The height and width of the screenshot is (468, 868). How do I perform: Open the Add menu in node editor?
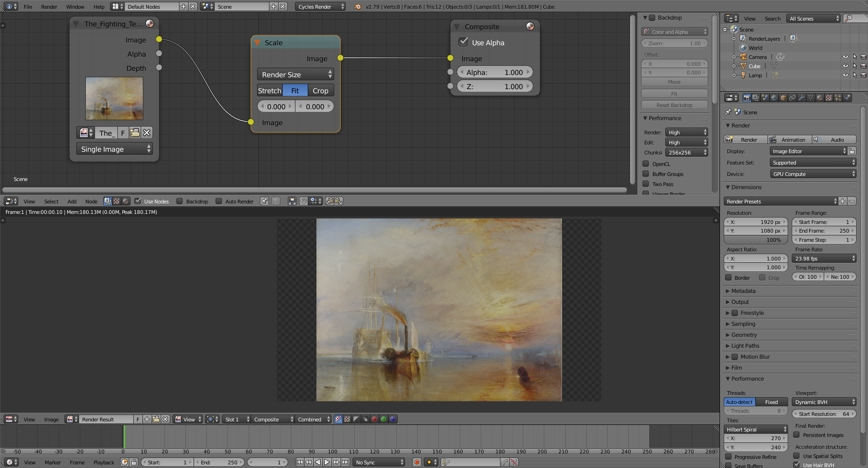click(x=72, y=201)
